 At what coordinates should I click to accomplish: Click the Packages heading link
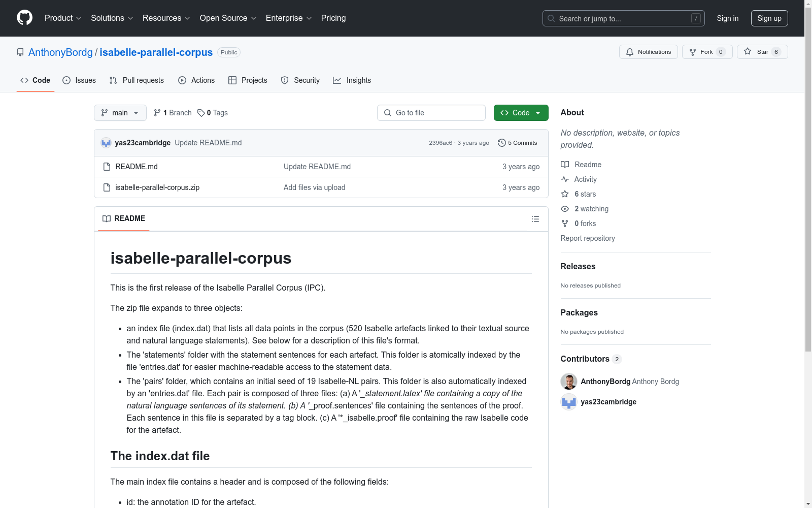click(x=579, y=312)
